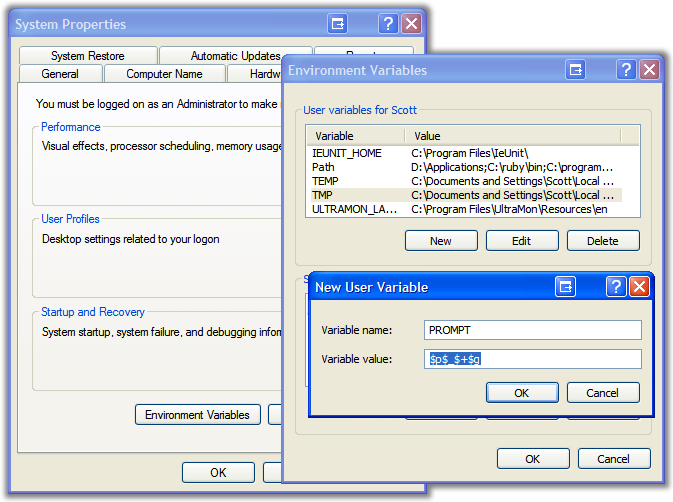Viewport: 673px width, 502px height.
Task: Click Environment Variables button in System Properties
Action: tap(197, 414)
